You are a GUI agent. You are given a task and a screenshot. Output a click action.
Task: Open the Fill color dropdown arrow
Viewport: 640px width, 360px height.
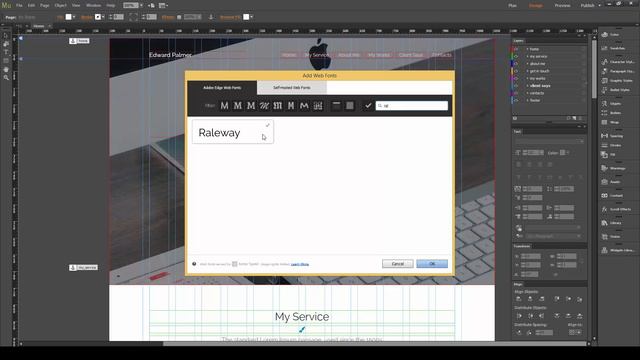[74, 17]
